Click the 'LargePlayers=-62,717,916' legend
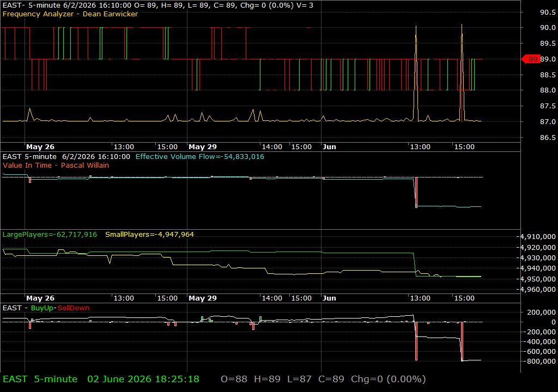The image size is (558, 392). pos(50,235)
